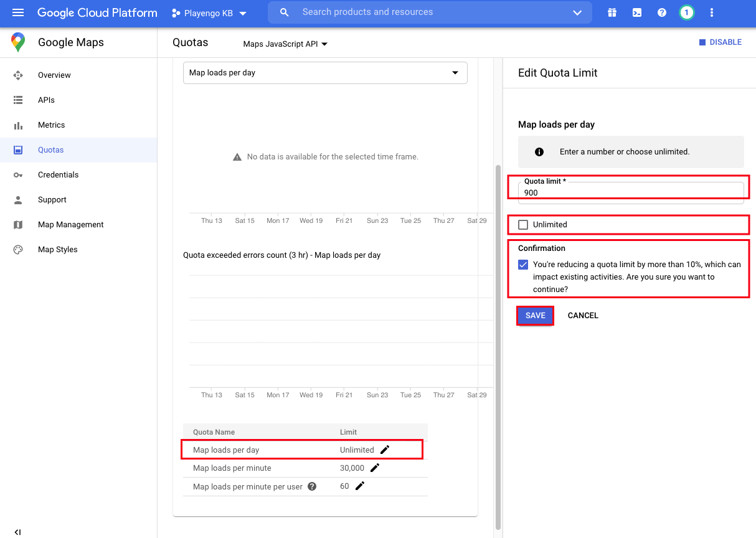The height and width of the screenshot is (538, 756).
Task: Open Map Styles page
Action: pos(57,250)
